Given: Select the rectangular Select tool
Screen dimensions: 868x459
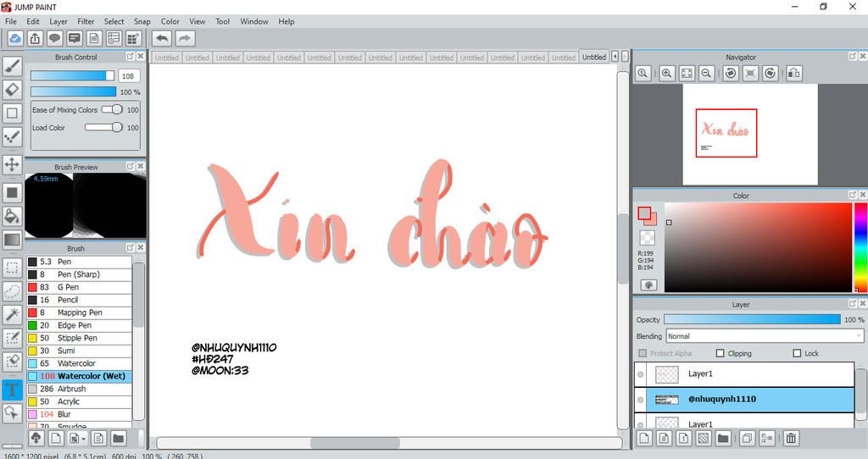Looking at the screenshot, I should tap(12, 268).
